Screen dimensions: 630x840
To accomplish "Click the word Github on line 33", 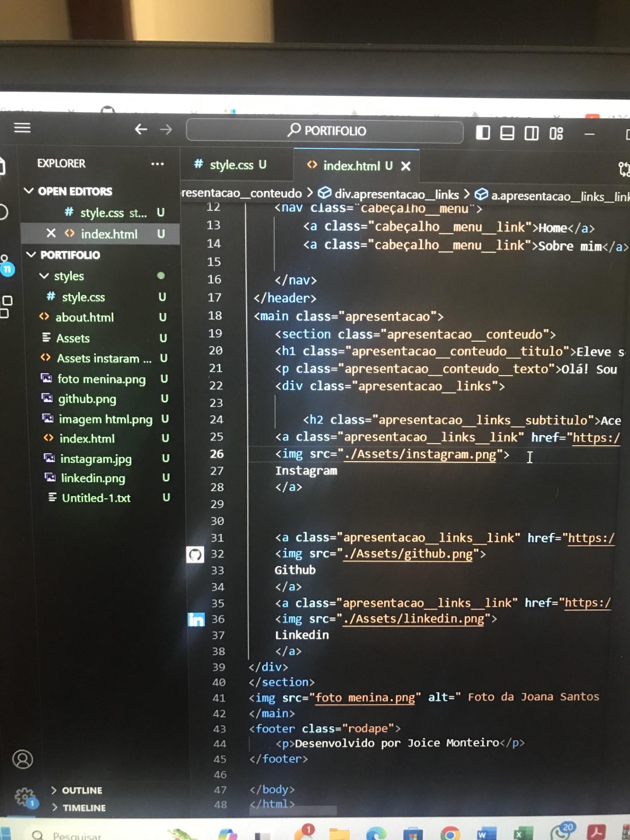I will tap(295, 570).
